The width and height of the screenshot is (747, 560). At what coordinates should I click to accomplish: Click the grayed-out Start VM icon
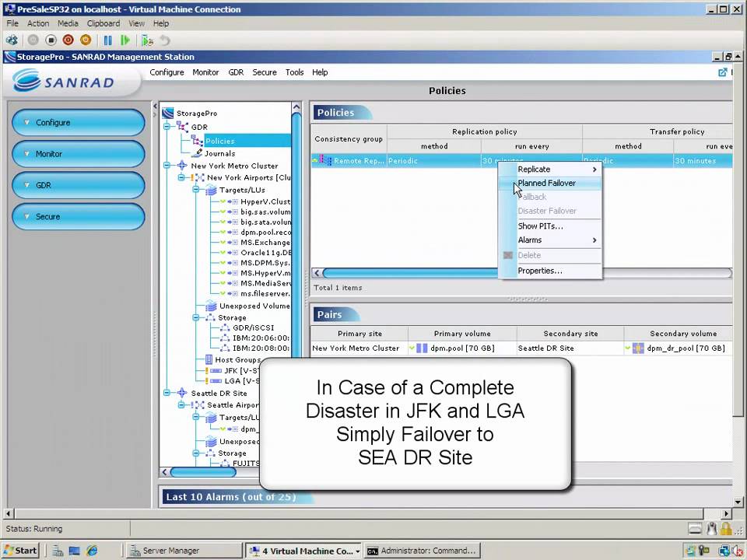pos(33,40)
